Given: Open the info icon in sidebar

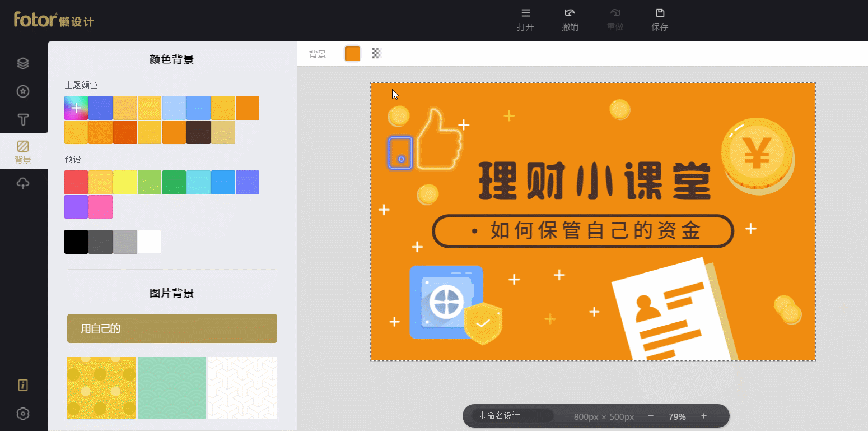Looking at the screenshot, I should pyautogui.click(x=23, y=385).
